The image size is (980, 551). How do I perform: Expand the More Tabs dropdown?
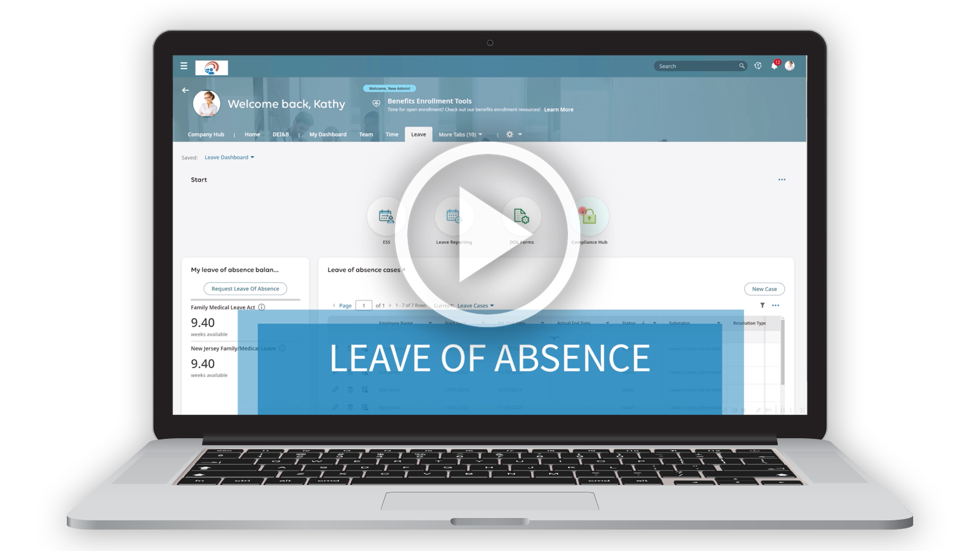[461, 134]
